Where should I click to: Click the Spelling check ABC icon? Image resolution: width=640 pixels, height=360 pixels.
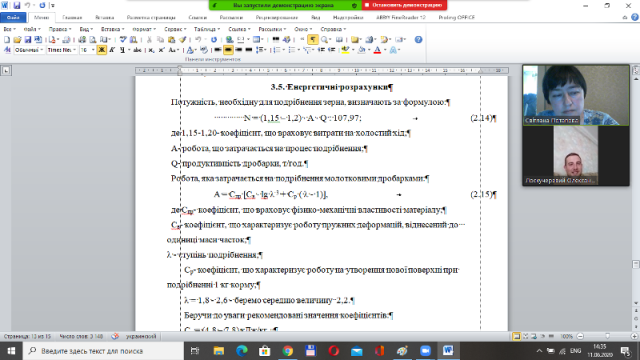[x=123, y=40]
